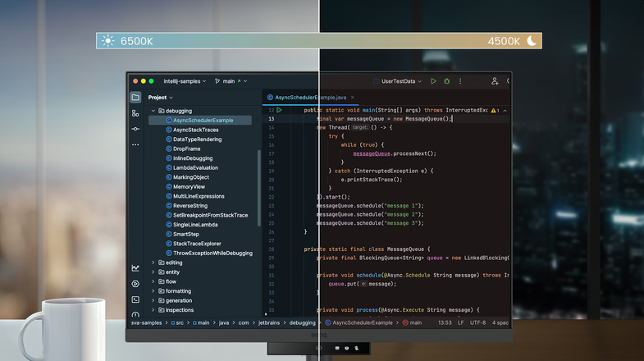Click the UTF-8 encoding in status bar
The height and width of the screenshot is (361, 644).
[x=477, y=322]
